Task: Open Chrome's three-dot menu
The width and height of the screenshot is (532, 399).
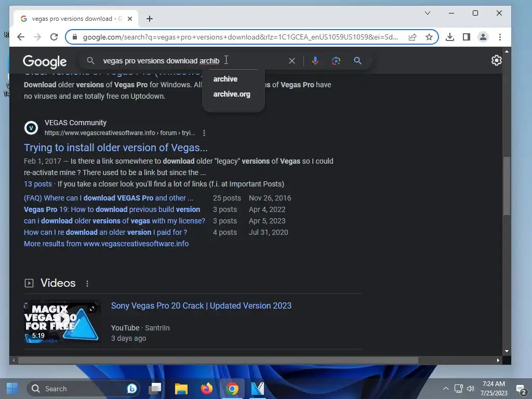Action: point(500,37)
